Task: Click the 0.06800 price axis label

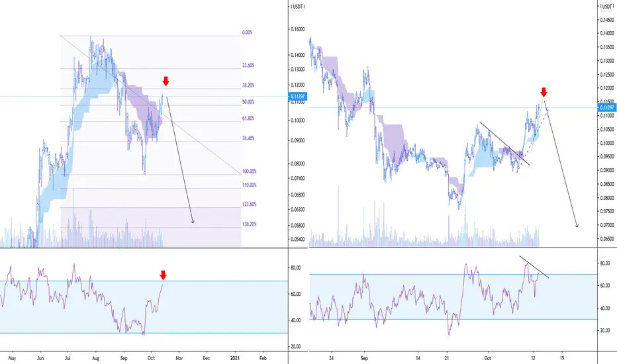Action: tap(298, 195)
